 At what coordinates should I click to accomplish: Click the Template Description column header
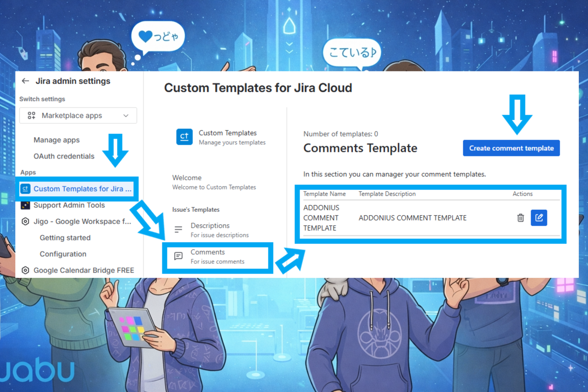pyautogui.click(x=387, y=194)
